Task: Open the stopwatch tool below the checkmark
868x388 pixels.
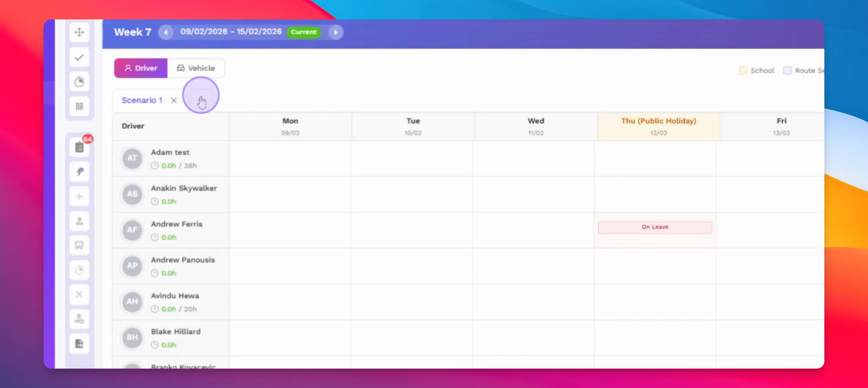Action: (79, 82)
